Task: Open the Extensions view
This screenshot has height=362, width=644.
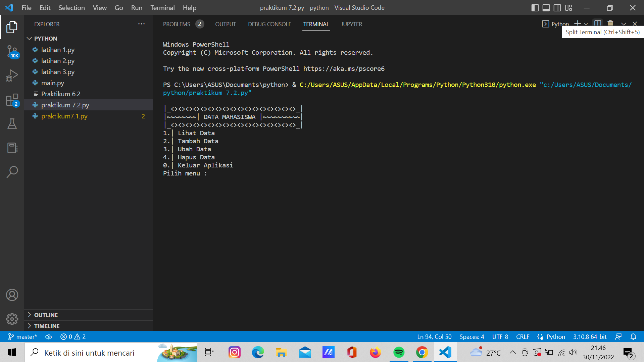Action: [x=12, y=99]
